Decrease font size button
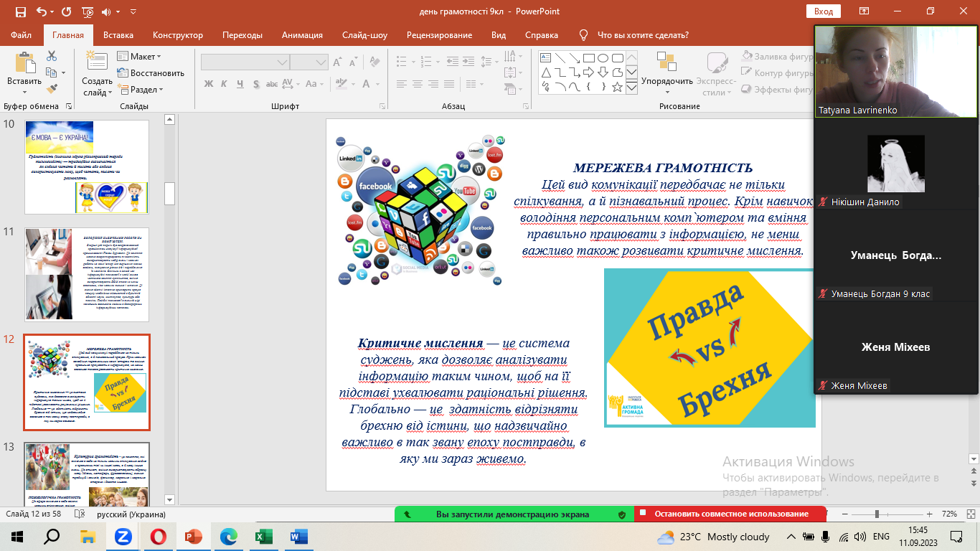The image size is (980, 551). (354, 62)
